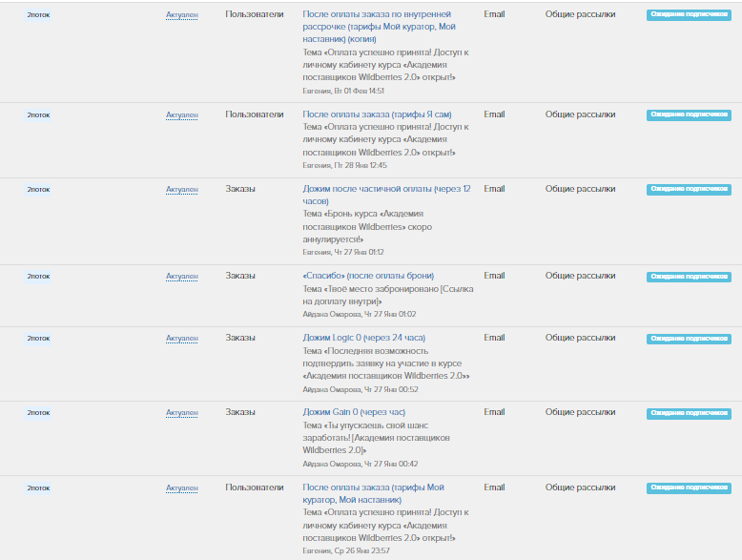The width and height of the screenshot is (742, 560).
Task: Click "Ожидание подписчиков" badge in «Спасибо» row
Action: 689,277
